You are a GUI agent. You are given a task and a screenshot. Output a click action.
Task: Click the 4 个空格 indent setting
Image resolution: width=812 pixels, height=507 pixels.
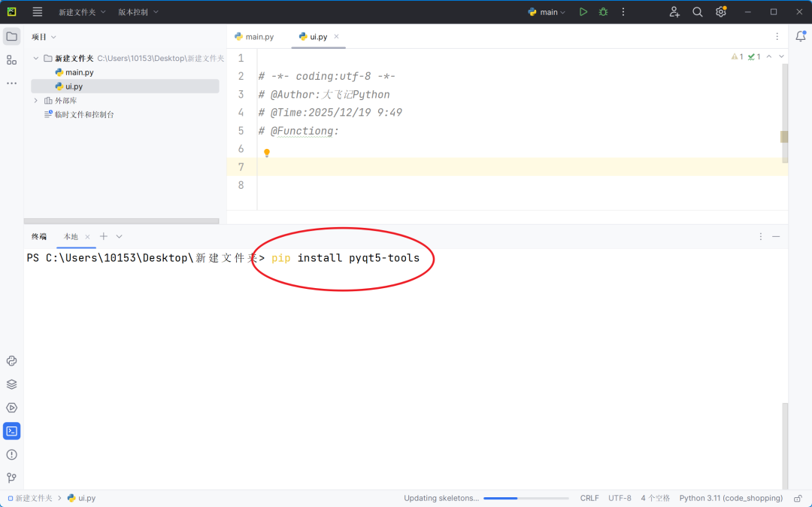[x=655, y=498]
